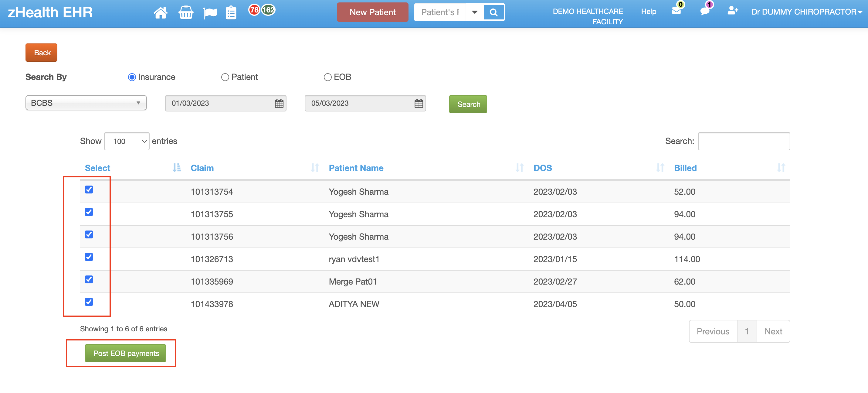Viewport: 868px width, 393px height.
Task: Sort table by DOS column
Action: (599, 168)
